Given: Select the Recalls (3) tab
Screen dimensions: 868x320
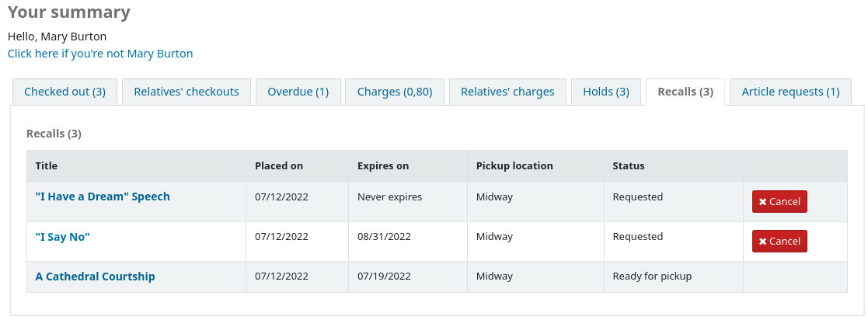Looking at the screenshot, I should pyautogui.click(x=685, y=92).
